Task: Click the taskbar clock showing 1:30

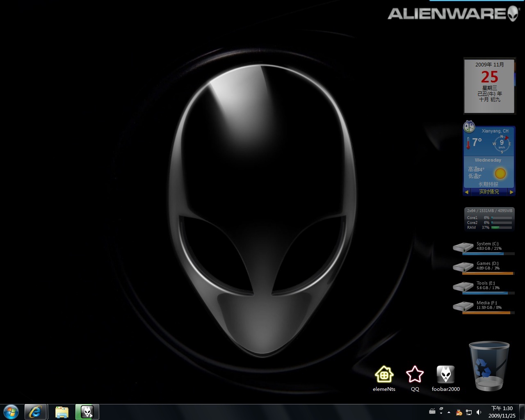Action: click(x=502, y=412)
